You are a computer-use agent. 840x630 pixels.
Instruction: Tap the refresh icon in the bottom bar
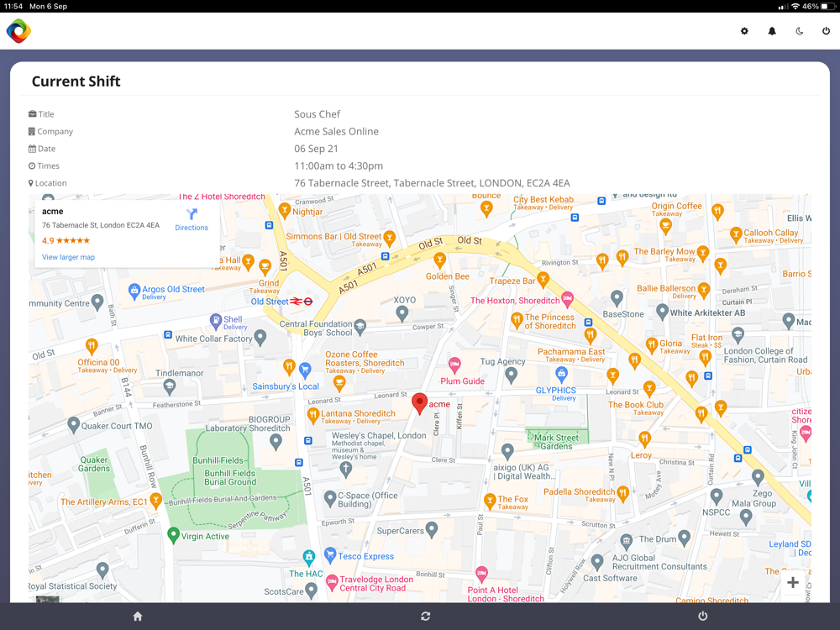[x=425, y=616]
